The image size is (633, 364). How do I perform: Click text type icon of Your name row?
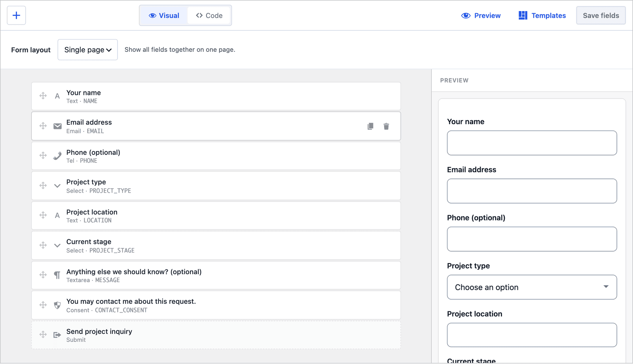pos(57,96)
